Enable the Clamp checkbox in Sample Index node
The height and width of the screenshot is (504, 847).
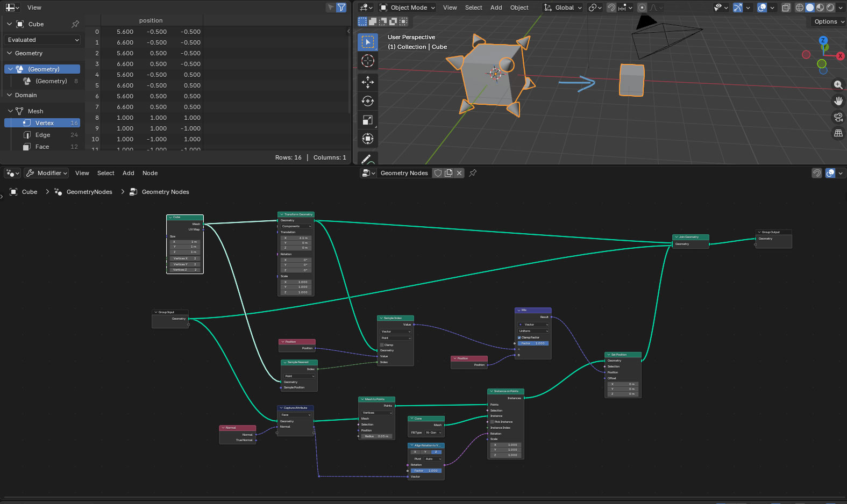coord(382,345)
